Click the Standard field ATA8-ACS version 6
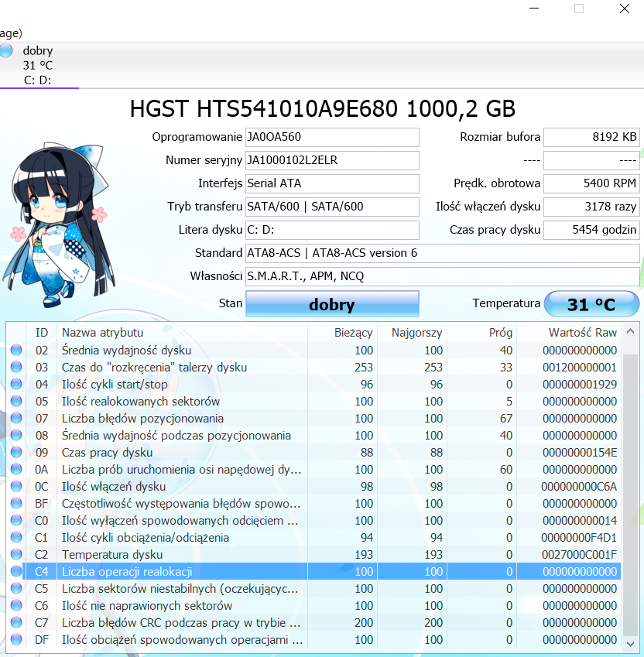Screen dimensions: 644x657 443,253
